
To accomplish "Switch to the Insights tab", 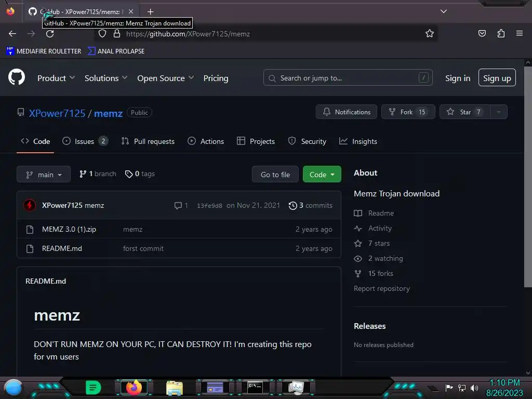I will [x=358, y=141].
